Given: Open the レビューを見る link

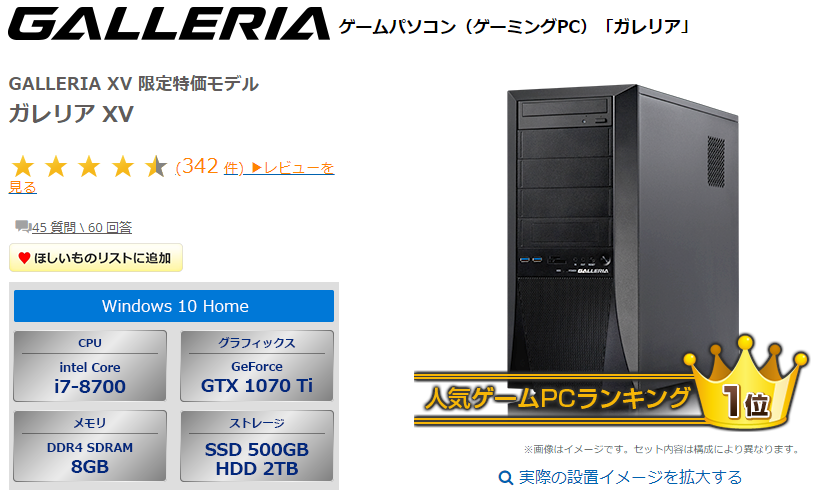Looking at the screenshot, I should pyautogui.click(x=171, y=177).
